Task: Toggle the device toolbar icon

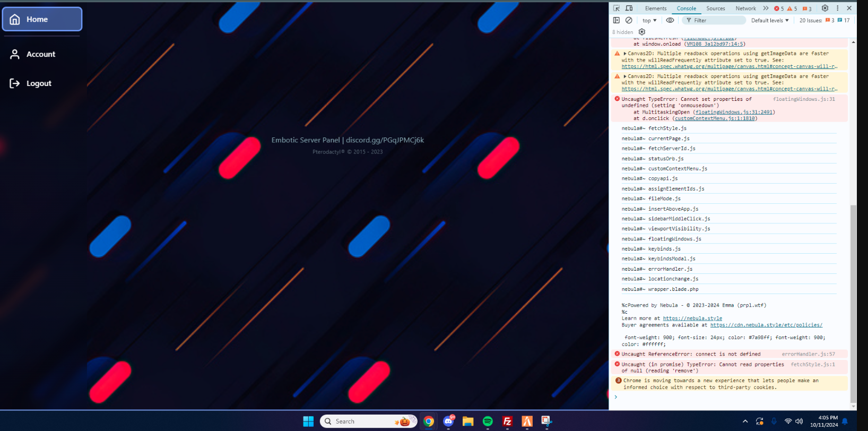Action: (629, 8)
